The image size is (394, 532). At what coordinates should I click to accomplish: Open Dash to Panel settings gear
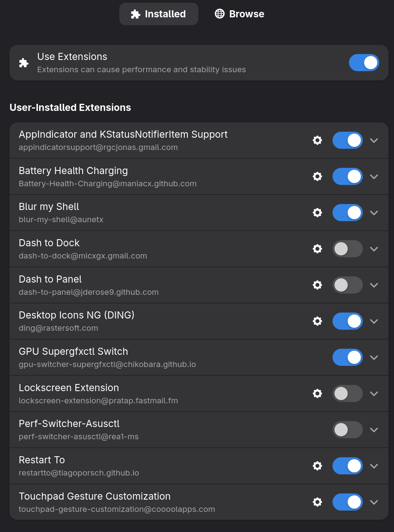[317, 285]
